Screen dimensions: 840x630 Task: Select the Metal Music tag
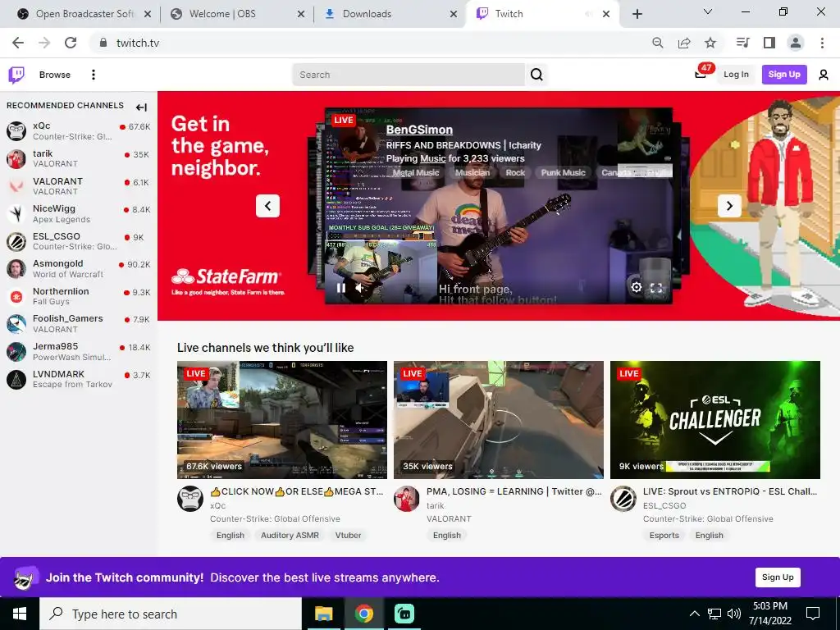pyautogui.click(x=416, y=172)
